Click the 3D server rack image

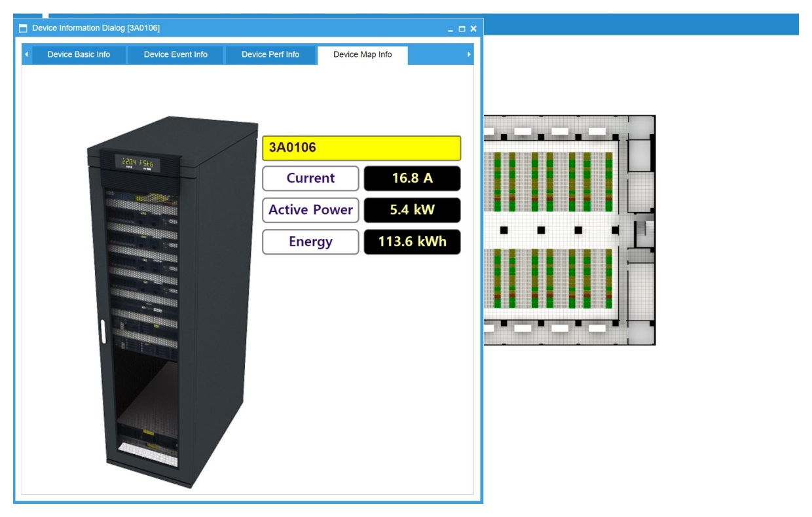click(170, 294)
